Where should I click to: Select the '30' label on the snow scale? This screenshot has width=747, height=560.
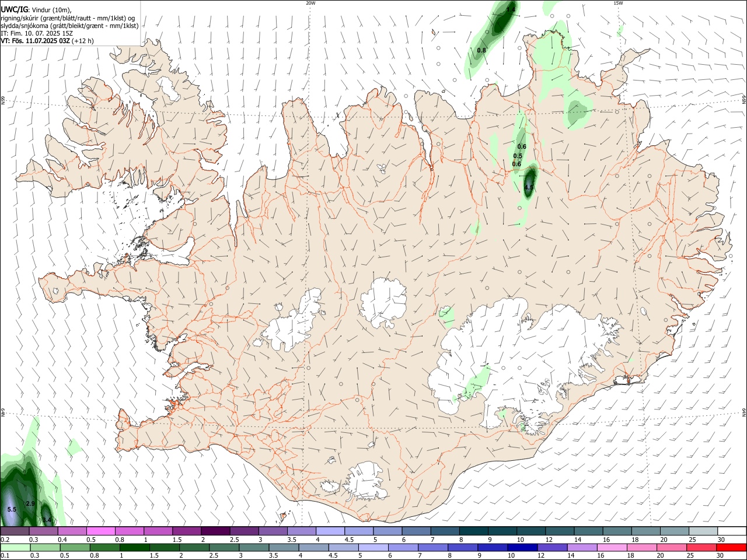click(x=721, y=540)
